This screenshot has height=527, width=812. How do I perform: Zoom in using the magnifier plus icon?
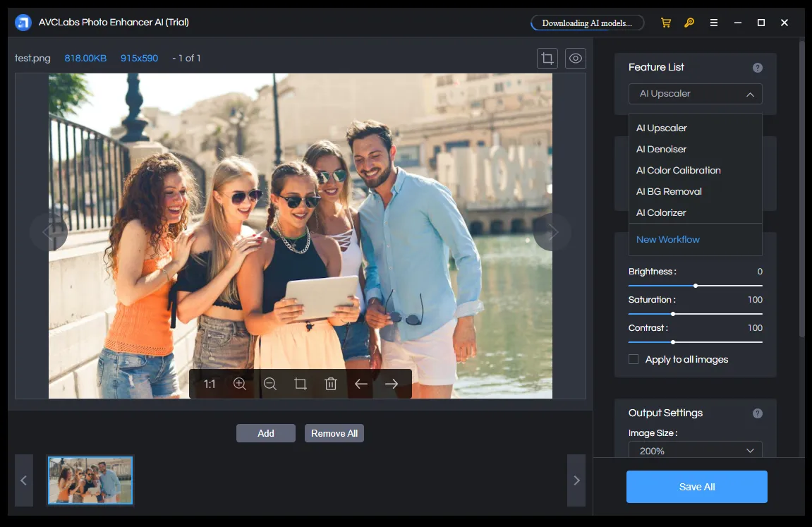(240, 384)
